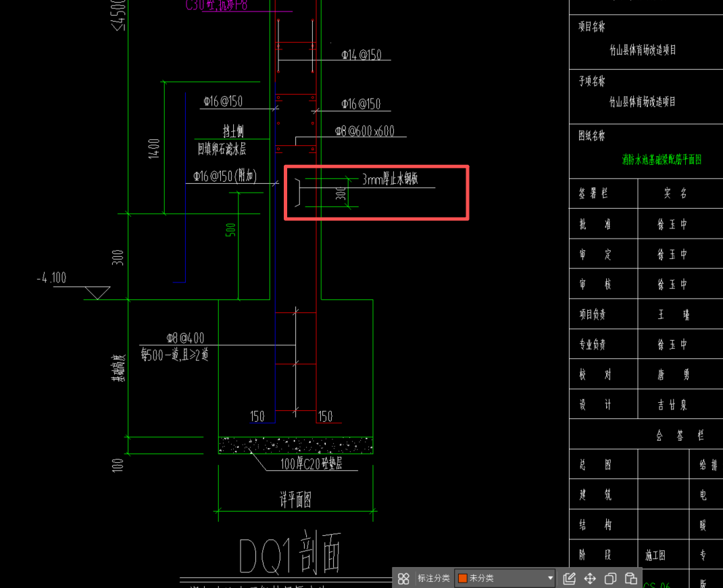
Task: Click the Φ8@600x600 rebar annotation
Action: 364,131
